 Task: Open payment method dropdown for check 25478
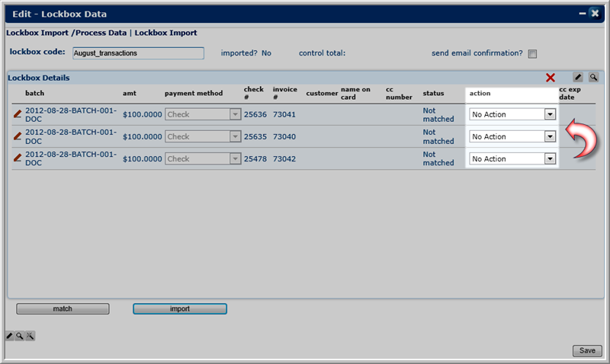[x=203, y=158]
